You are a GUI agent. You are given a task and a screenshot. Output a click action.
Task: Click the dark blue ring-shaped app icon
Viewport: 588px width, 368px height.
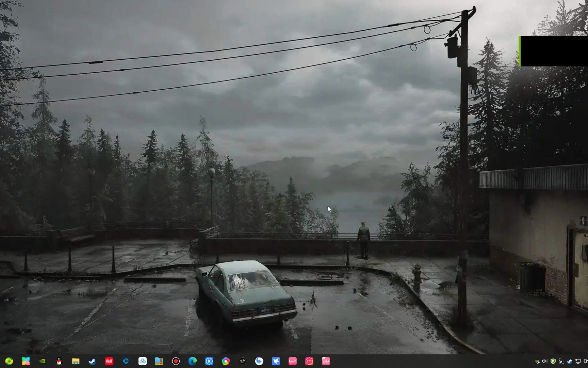click(126, 361)
